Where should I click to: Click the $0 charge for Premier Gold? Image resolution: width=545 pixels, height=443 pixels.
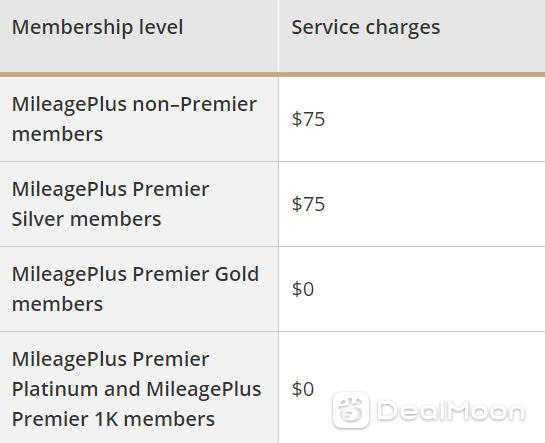pyautogui.click(x=303, y=289)
